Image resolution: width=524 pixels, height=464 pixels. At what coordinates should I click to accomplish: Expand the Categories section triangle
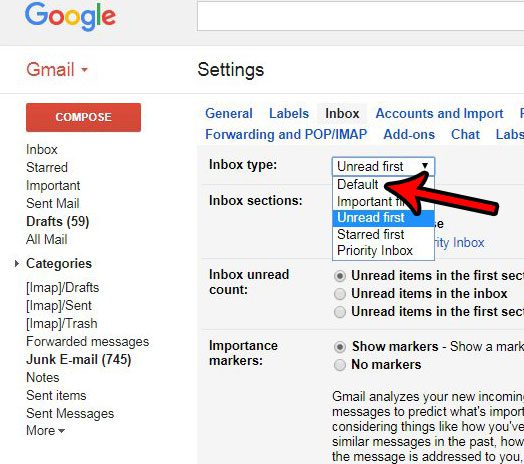pos(16,264)
